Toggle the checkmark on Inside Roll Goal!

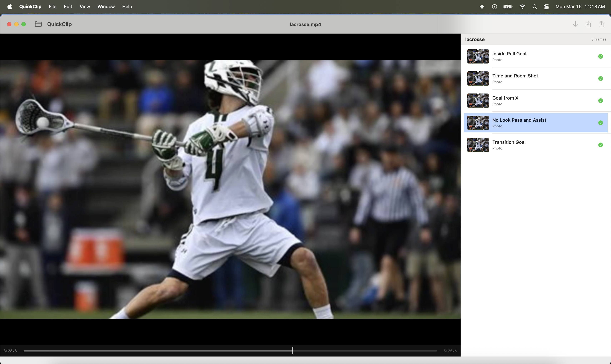pyautogui.click(x=601, y=56)
